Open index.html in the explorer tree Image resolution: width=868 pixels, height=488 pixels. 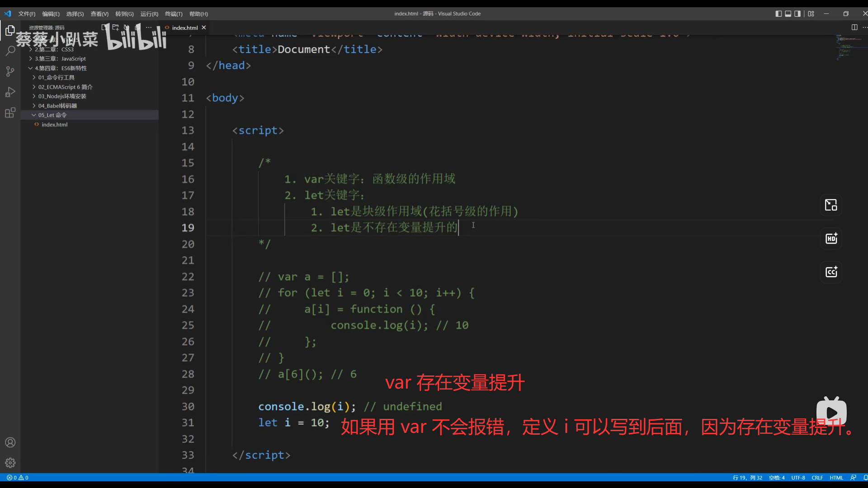54,125
